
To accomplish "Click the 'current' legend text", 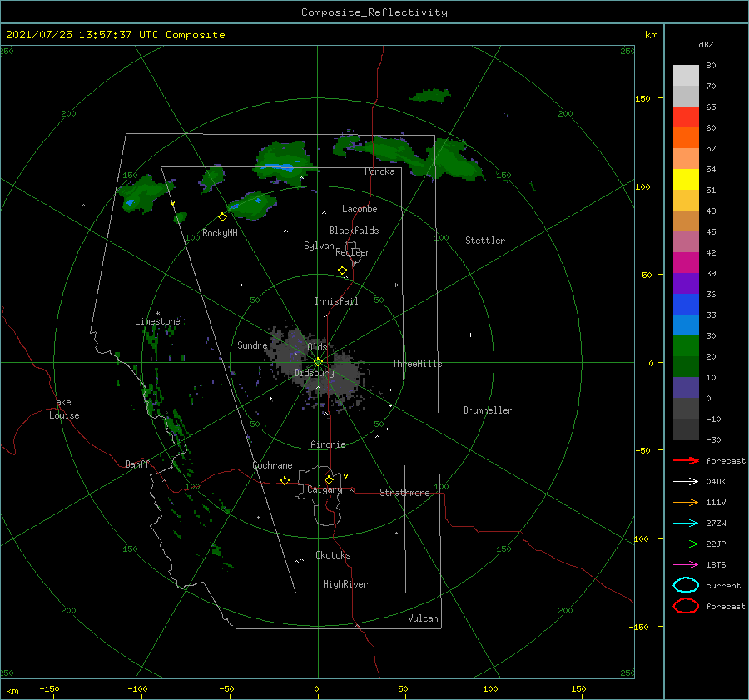I will pyautogui.click(x=723, y=585).
